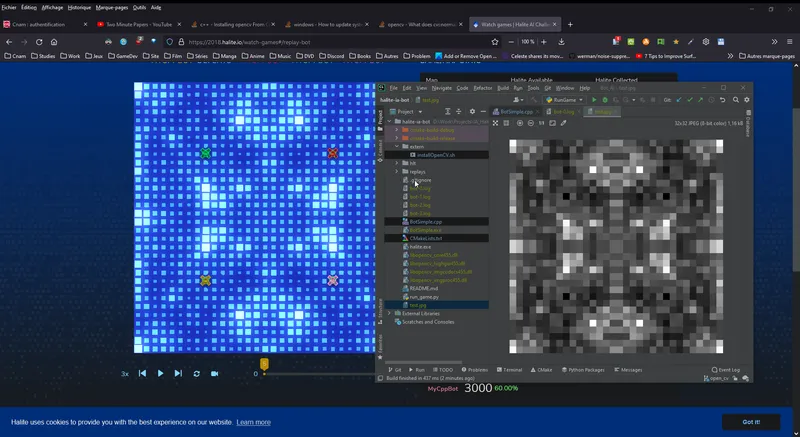Click image viewer zoom out icon

tap(531, 123)
